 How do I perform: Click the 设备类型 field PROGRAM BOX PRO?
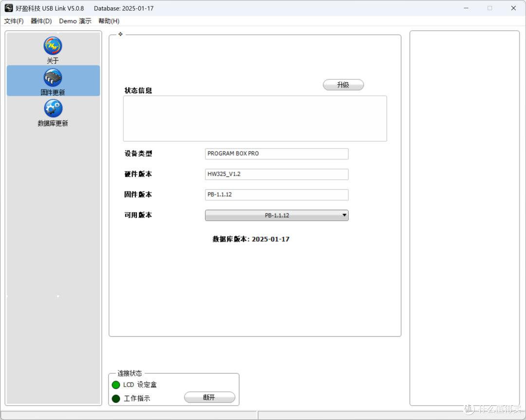[x=277, y=153]
